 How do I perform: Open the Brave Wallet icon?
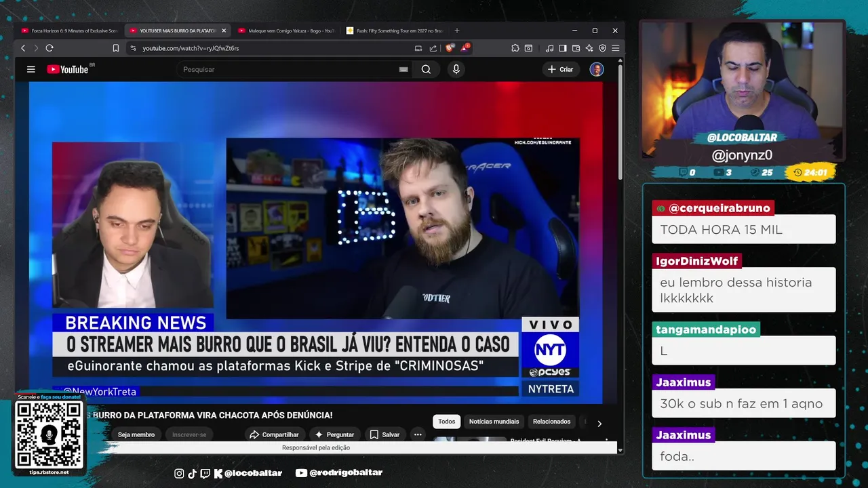(x=576, y=48)
